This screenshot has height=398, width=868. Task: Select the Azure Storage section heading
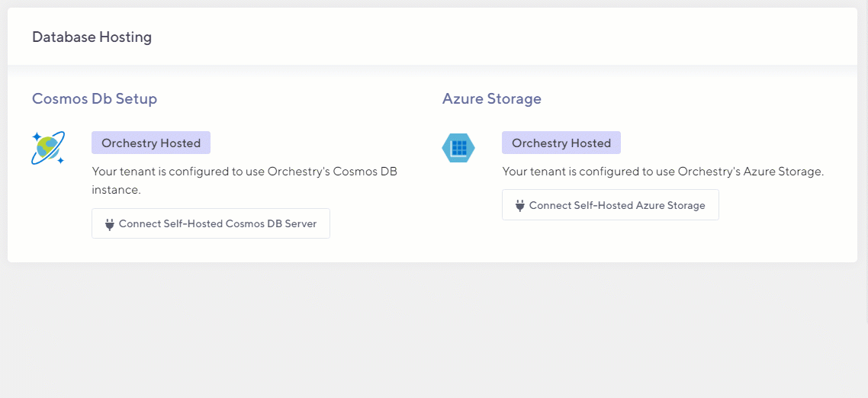coord(492,98)
